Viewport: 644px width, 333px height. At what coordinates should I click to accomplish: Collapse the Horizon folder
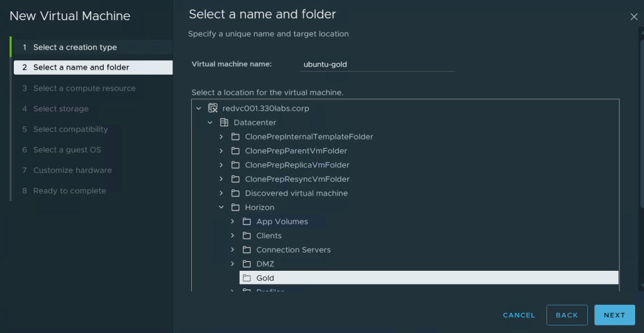[221, 207]
